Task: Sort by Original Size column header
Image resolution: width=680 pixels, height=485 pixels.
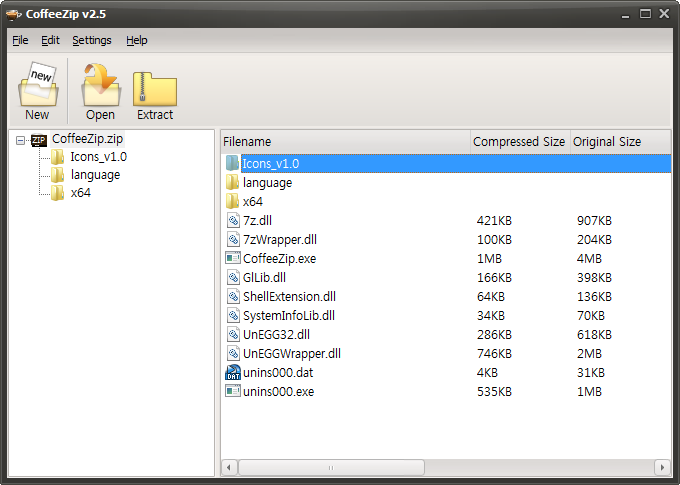Action: coord(620,142)
